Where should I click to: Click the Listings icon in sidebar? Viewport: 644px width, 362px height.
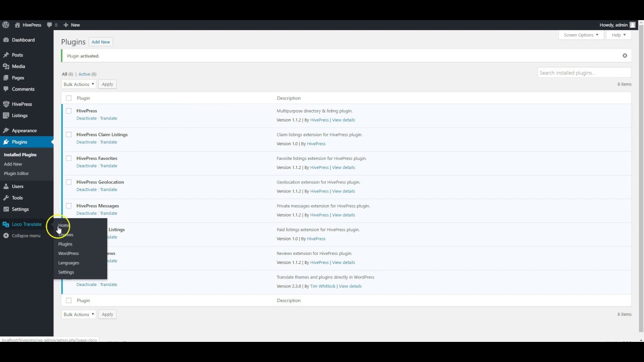[x=6, y=116]
